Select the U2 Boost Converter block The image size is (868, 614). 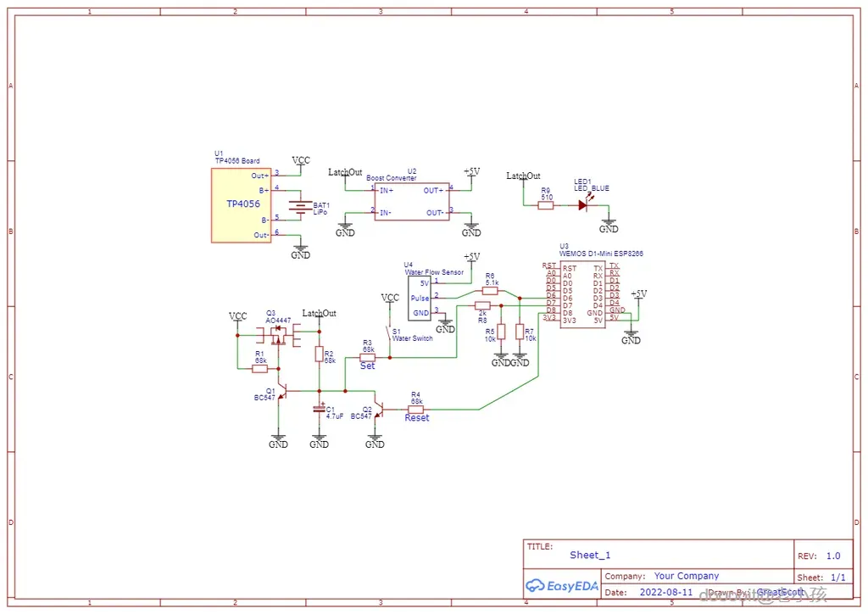[x=412, y=202]
